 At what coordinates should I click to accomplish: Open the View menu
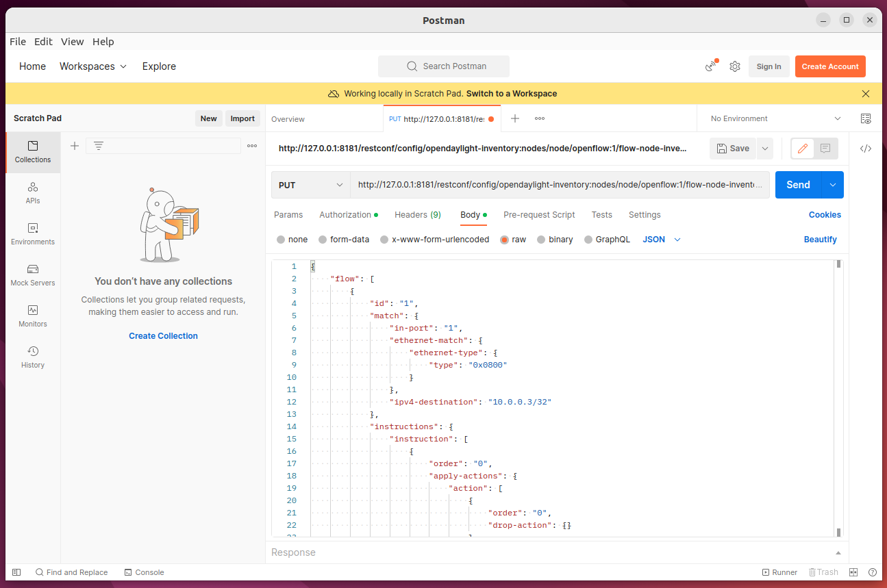pyautogui.click(x=72, y=42)
